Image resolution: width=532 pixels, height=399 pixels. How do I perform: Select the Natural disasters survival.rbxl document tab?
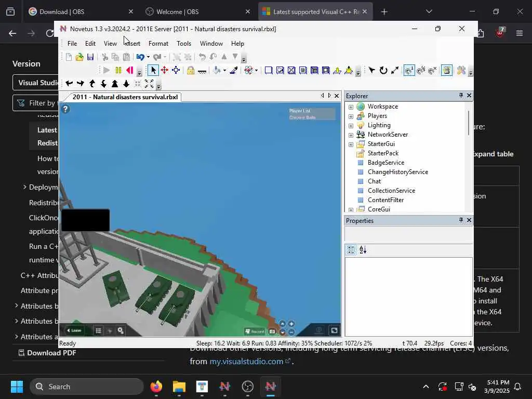coord(125,97)
